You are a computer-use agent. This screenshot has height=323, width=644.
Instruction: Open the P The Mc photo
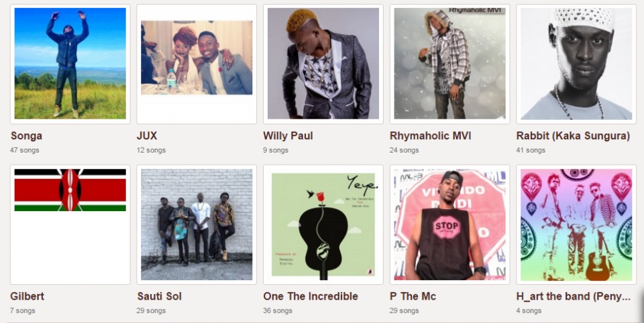click(x=449, y=224)
